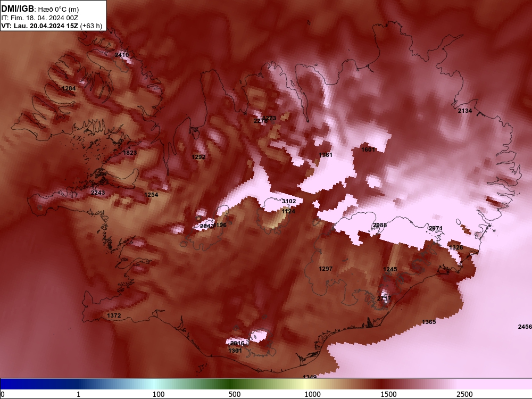
Task: Click the map value 1365
Action: click(429, 322)
